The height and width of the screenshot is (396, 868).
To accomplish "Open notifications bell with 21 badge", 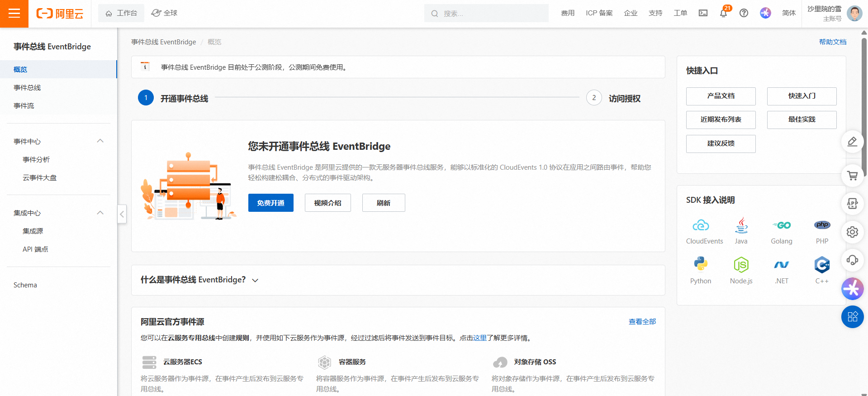I will tap(724, 13).
